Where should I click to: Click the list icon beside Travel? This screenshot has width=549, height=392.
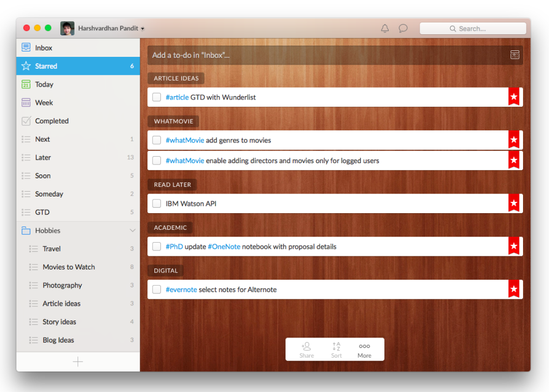coord(33,249)
